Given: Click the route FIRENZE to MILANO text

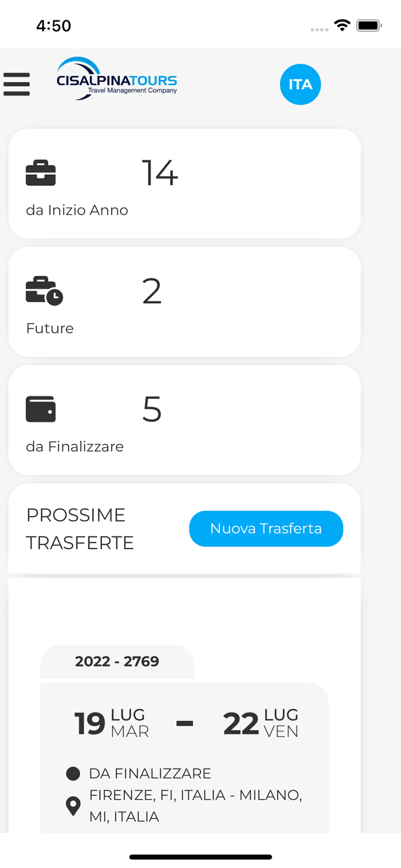Looking at the screenshot, I should [196, 806].
